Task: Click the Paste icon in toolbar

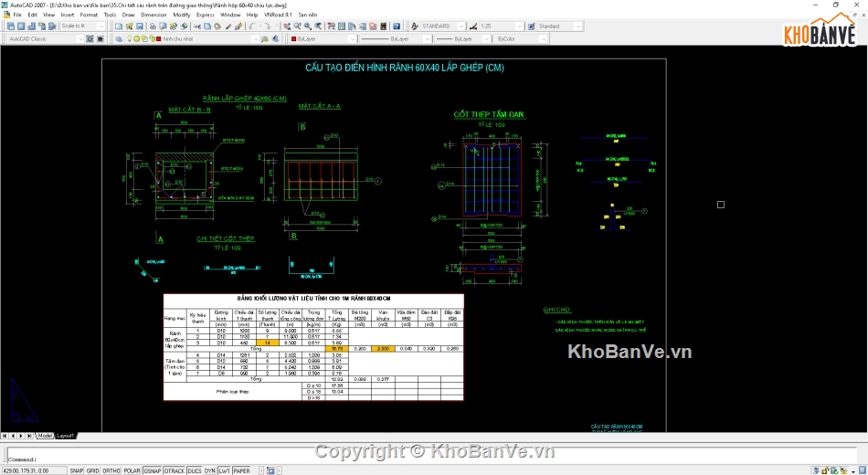Action: tap(217, 26)
